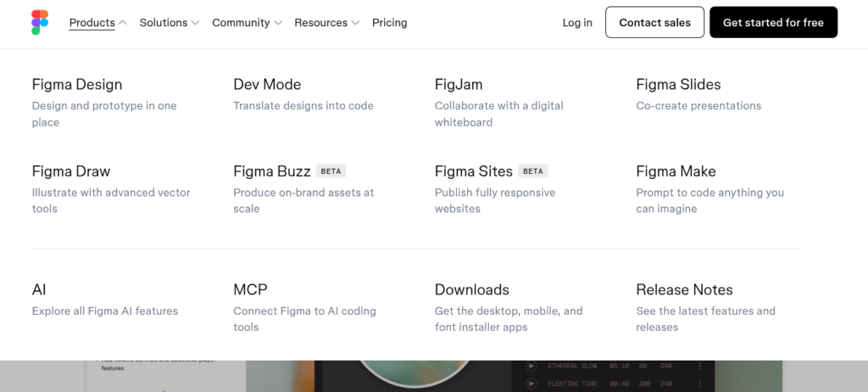Click 'Co-create presentations' description
The image size is (868, 392).
(698, 105)
